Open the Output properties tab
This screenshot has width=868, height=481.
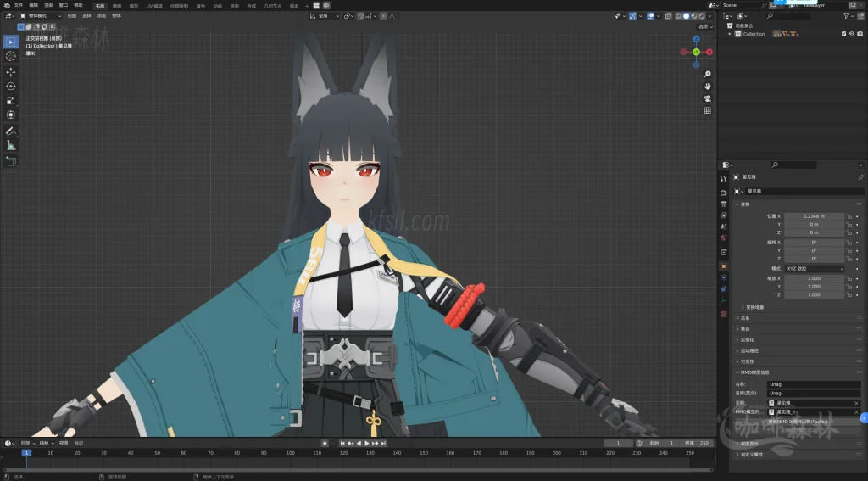(x=724, y=204)
